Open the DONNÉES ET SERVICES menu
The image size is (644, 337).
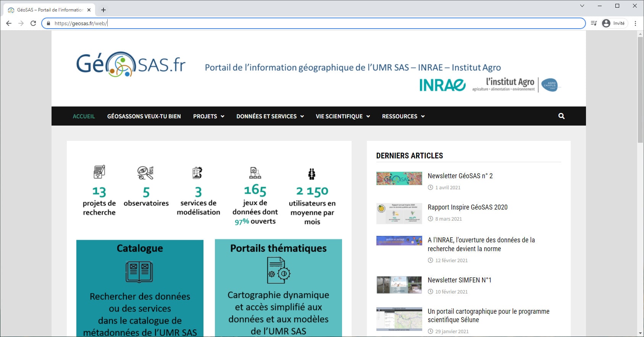tap(270, 116)
